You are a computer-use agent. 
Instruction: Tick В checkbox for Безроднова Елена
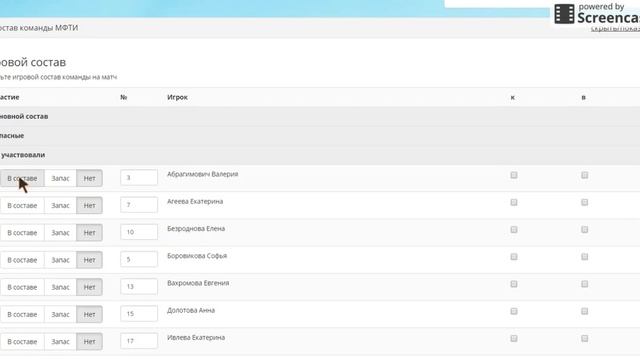pyautogui.click(x=584, y=230)
